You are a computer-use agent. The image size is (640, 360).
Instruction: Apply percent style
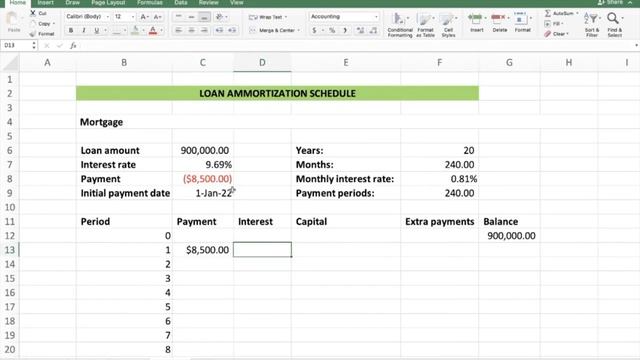(x=332, y=30)
